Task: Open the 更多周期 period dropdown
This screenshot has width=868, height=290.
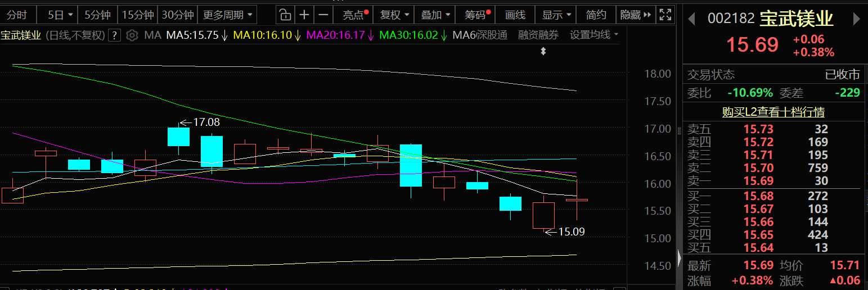Action: 228,15
